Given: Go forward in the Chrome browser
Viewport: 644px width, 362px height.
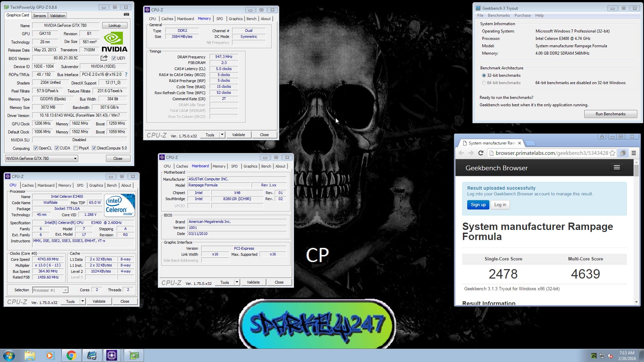Looking at the screenshot, I should [471, 153].
